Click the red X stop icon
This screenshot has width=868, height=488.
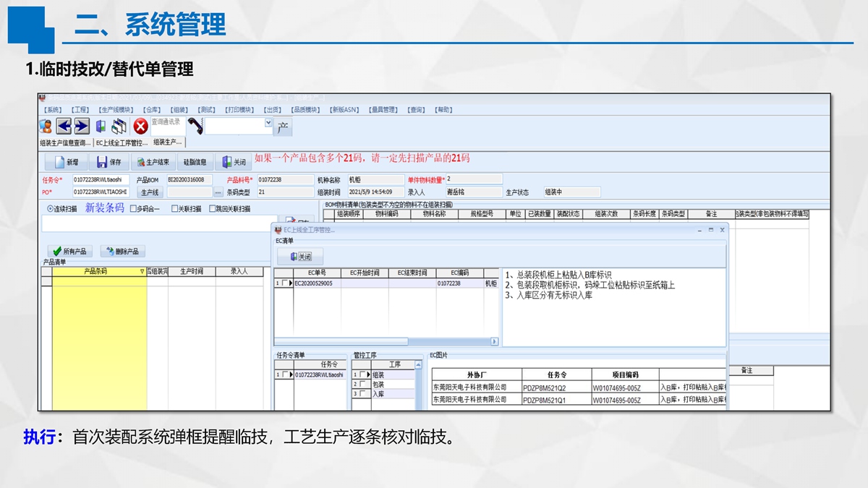[x=140, y=127]
